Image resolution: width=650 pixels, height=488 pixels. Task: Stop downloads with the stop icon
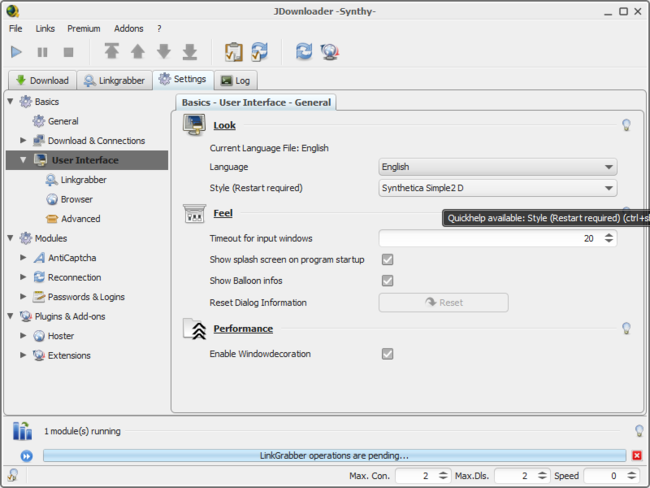(x=68, y=52)
